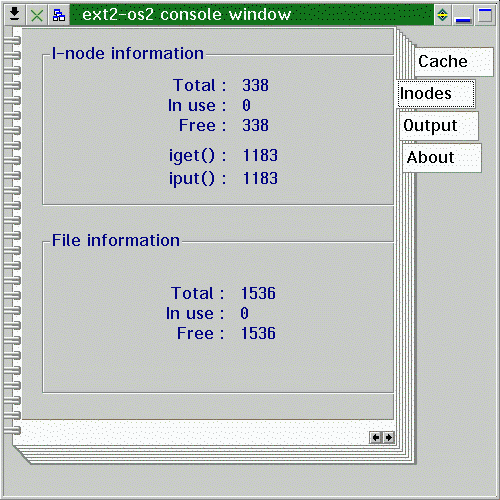Click the iput() count 1183
The image size is (500, 500).
[x=260, y=178]
